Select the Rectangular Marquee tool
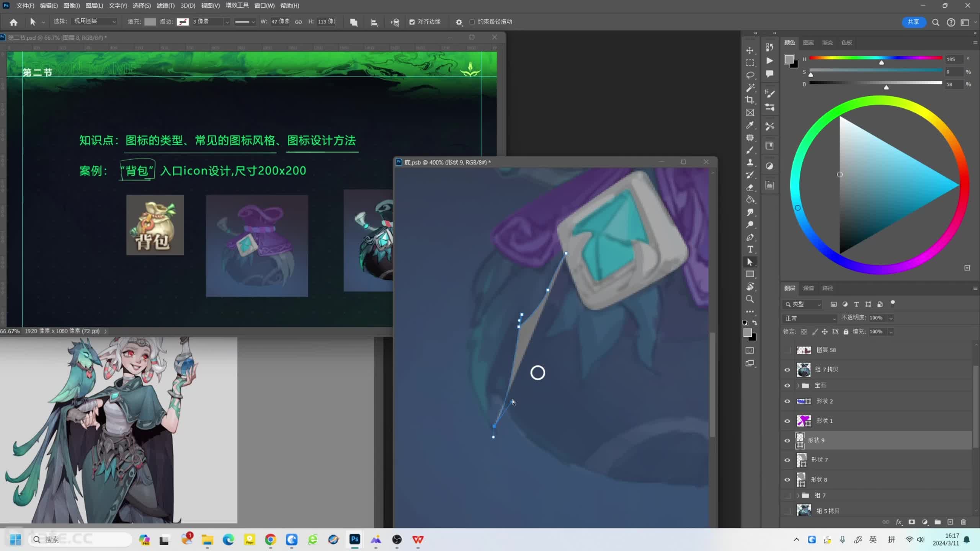 click(x=750, y=63)
